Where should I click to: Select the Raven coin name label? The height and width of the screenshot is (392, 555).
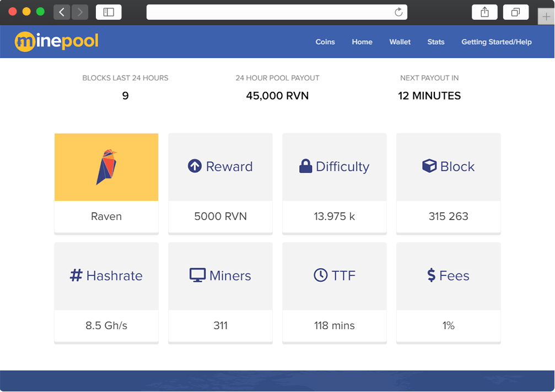[106, 216]
